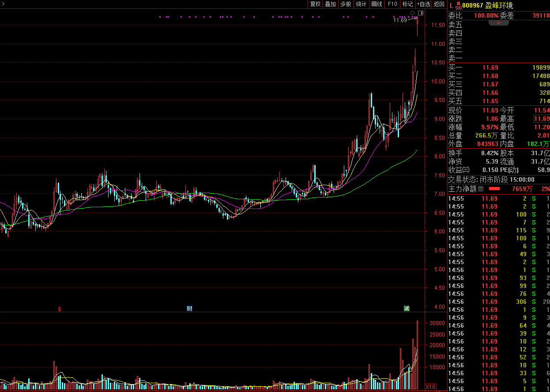Open F10 company information

pos(392,4)
